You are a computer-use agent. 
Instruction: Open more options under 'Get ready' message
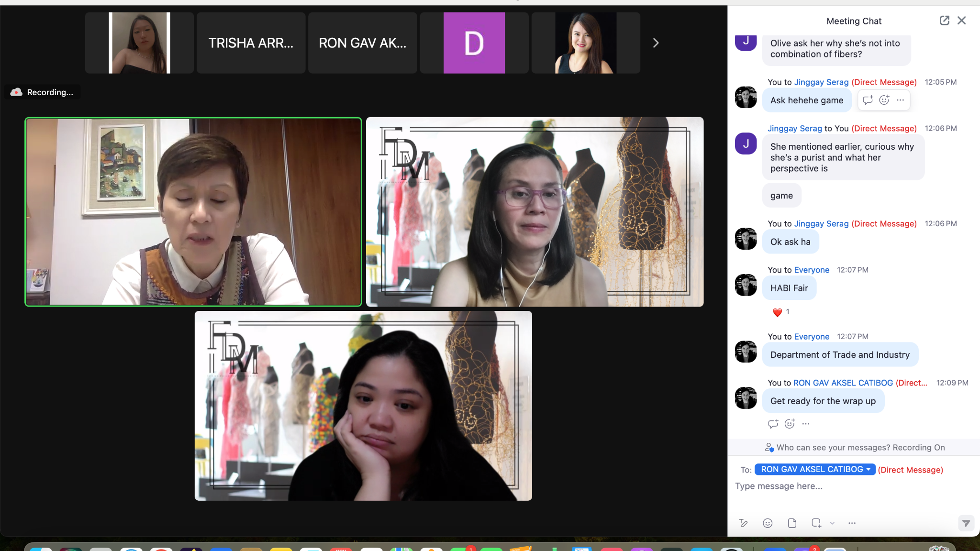click(806, 424)
